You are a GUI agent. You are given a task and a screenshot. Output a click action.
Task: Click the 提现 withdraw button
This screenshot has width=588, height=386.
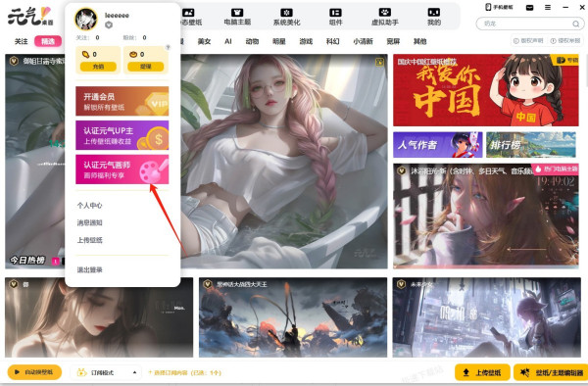pos(145,67)
